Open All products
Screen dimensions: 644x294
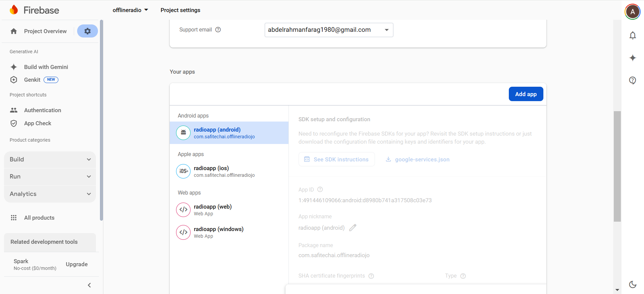click(x=39, y=218)
